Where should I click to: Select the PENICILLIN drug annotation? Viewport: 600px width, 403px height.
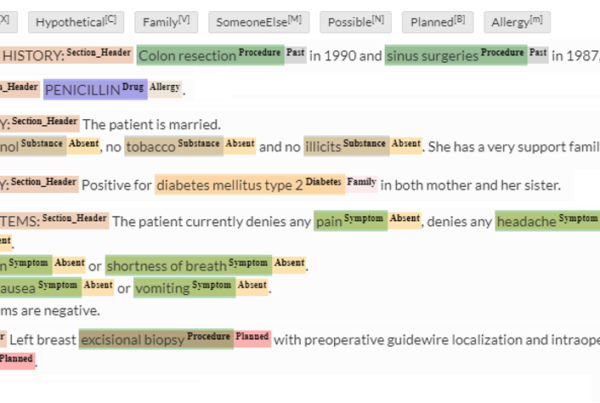pos(95,90)
